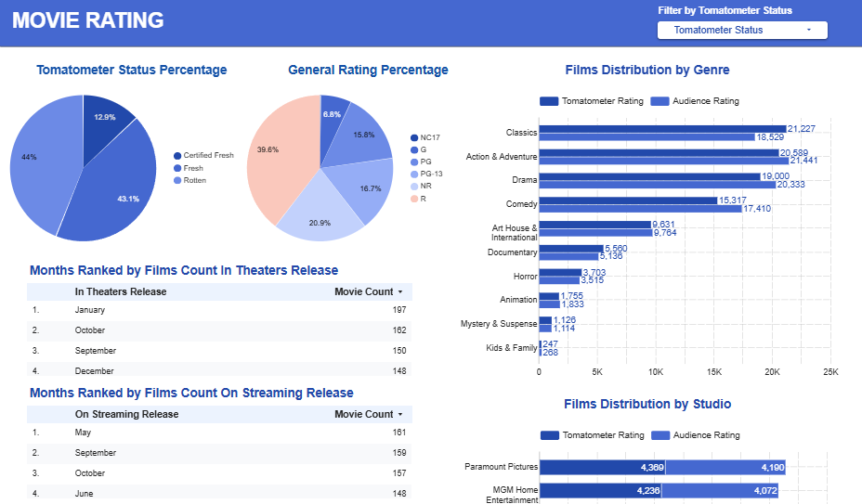
Task: Click the NC17 legend dot
Action: coord(414,137)
